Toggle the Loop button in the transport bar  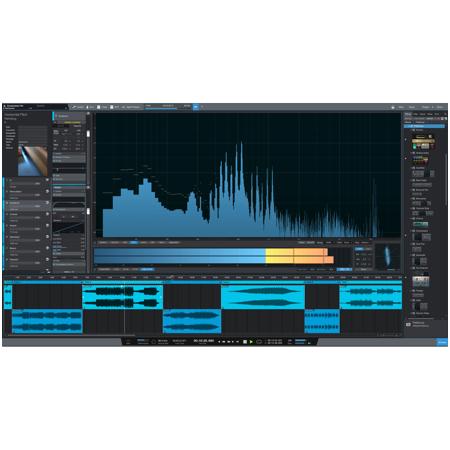tap(259, 341)
